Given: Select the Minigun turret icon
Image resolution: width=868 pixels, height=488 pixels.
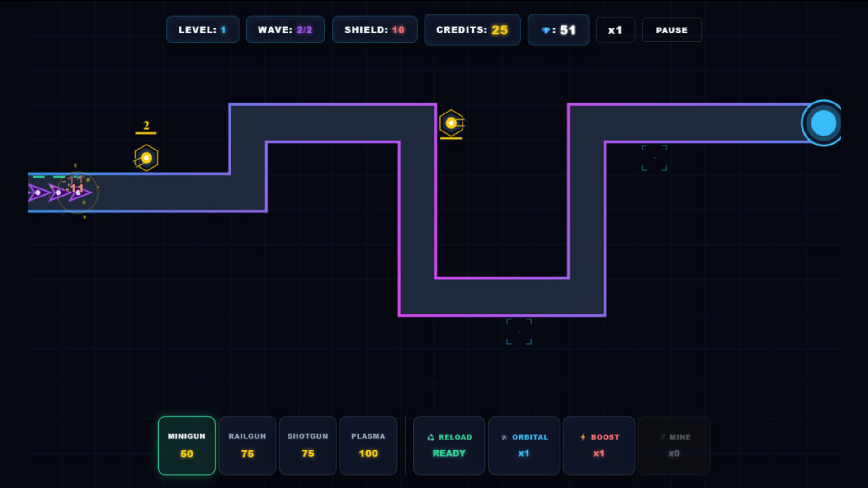Looking at the screenshot, I should [186, 446].
